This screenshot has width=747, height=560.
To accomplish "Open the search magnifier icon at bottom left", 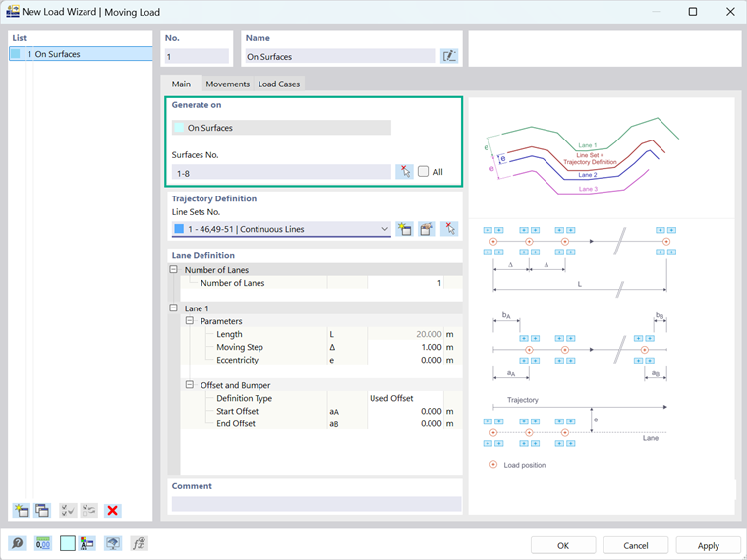I will click(18, 543).
